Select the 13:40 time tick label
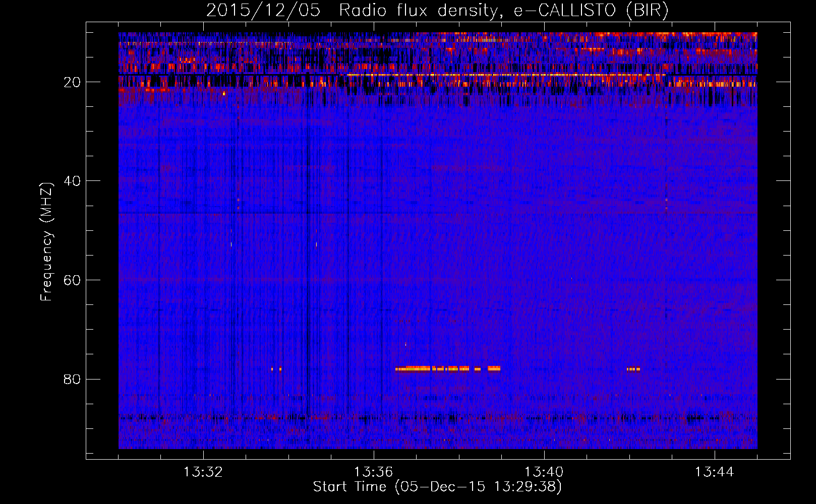The width and height of the screenshot is (816, 504). (544, 472)
